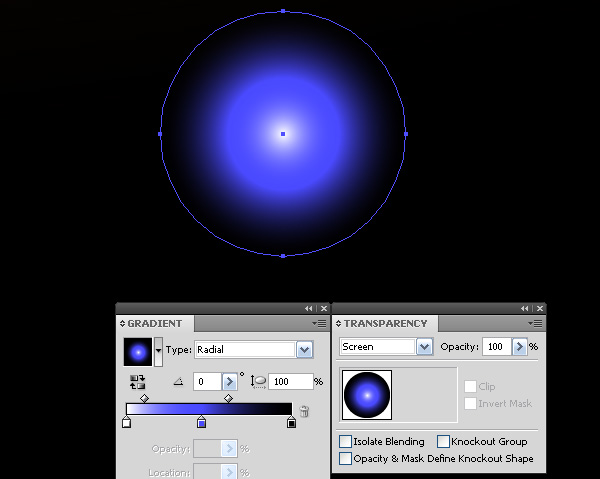Click the Radial type field
The image size is (600, 479).
(x=245, y=349)
